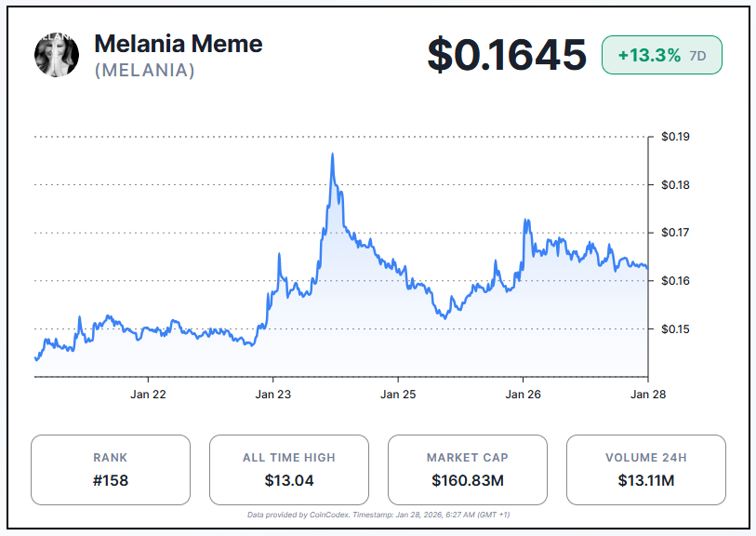
Task: Click the Jan 25 date label
Action: pyautogui.click(x=398, y=395)
